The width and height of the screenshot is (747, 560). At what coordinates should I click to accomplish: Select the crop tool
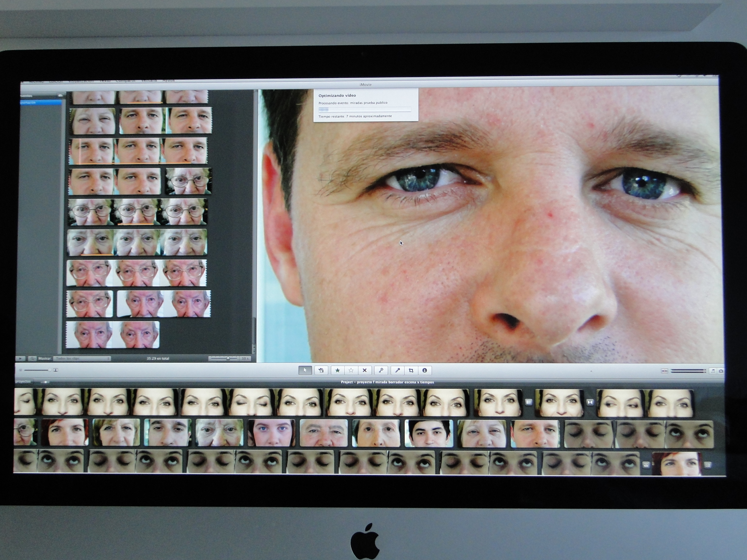pos(411,370)
